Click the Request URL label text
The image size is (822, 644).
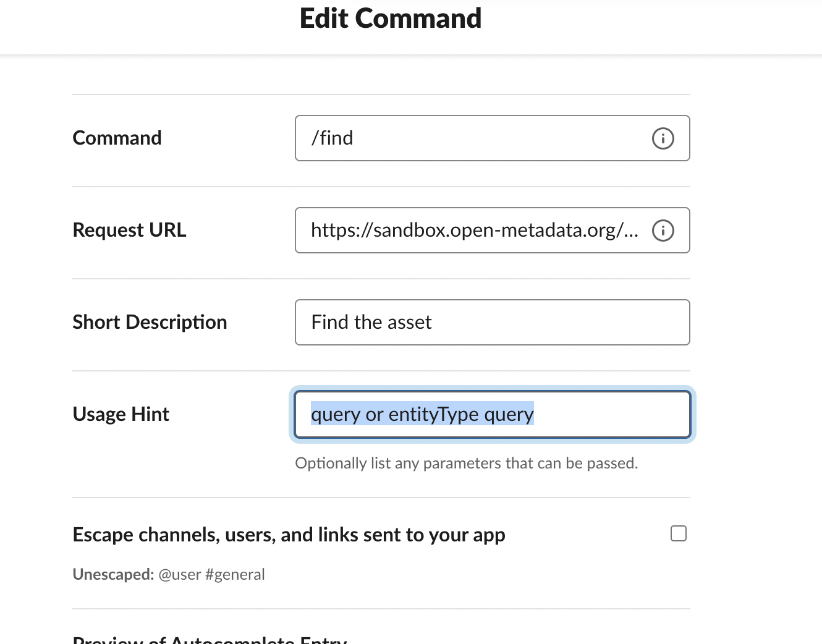pyautogui.click(x=129, y=230)
